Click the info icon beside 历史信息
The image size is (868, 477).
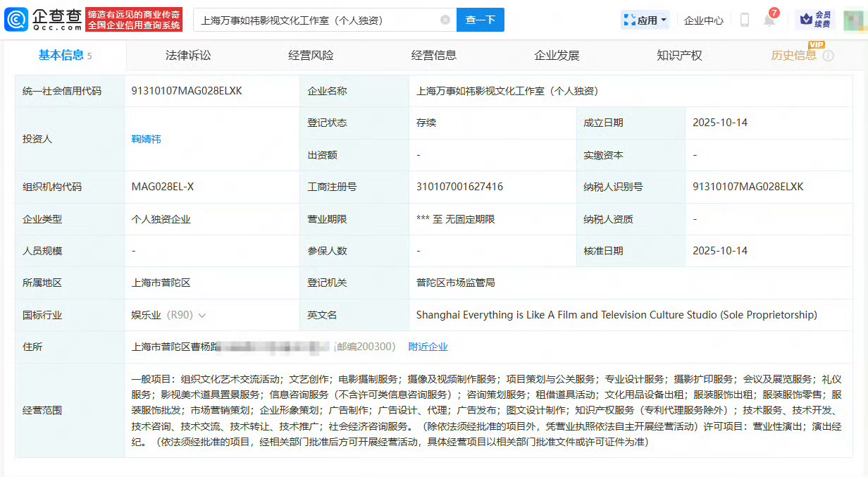coord(828,56)
